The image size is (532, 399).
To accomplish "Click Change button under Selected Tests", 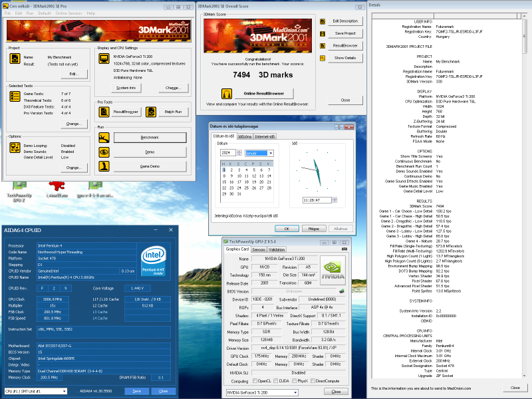I will point(74,124).
